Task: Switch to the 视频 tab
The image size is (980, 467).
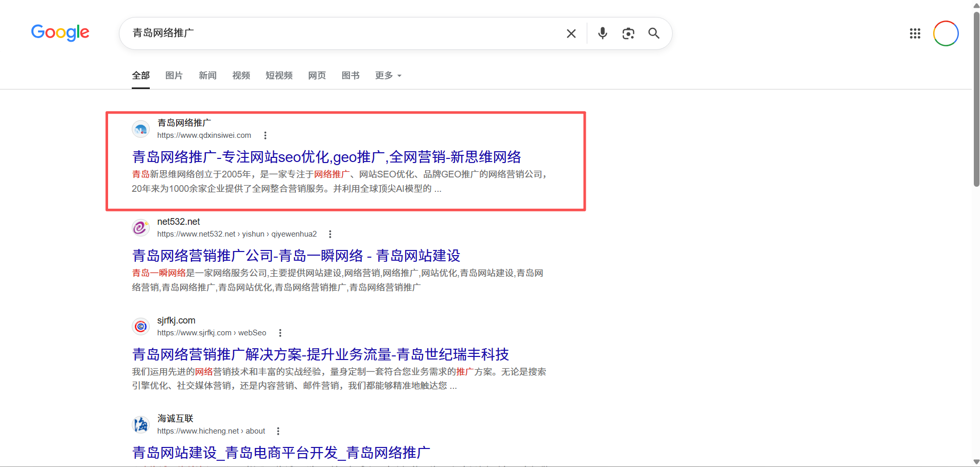Action: [241, 76]
